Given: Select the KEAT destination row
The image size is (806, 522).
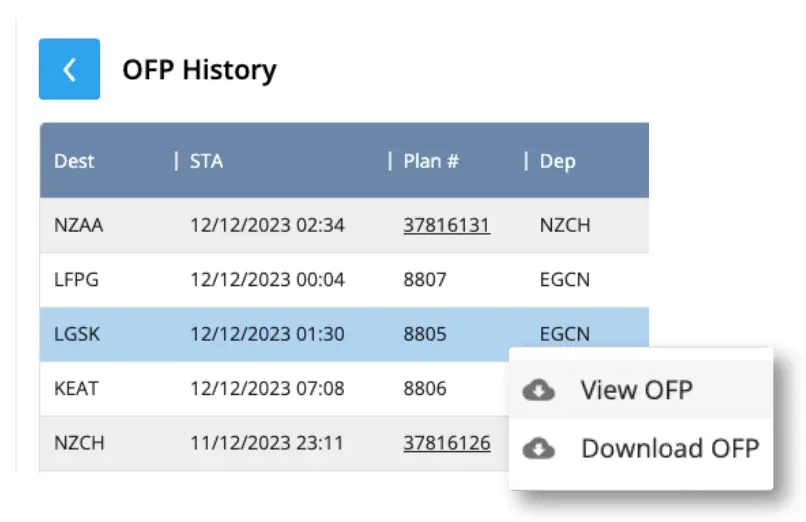Looking at the screenshot, I should 76,388.
